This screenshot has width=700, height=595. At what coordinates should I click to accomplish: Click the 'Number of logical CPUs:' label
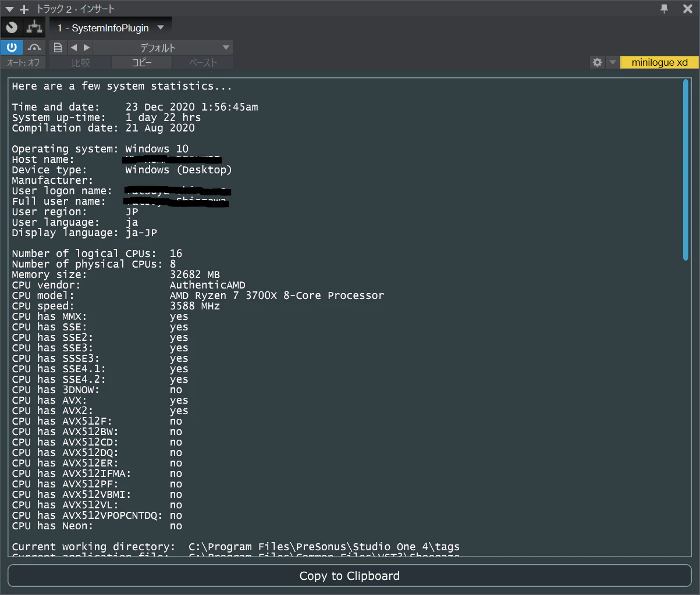click(84, 254)
